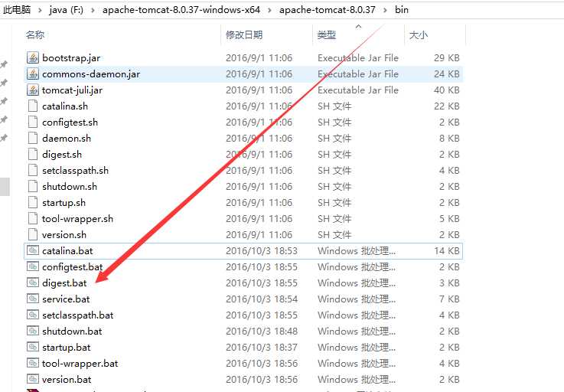Select shutdown.bat file name
This screenshot has width=564, height=392.
[72, 332]
